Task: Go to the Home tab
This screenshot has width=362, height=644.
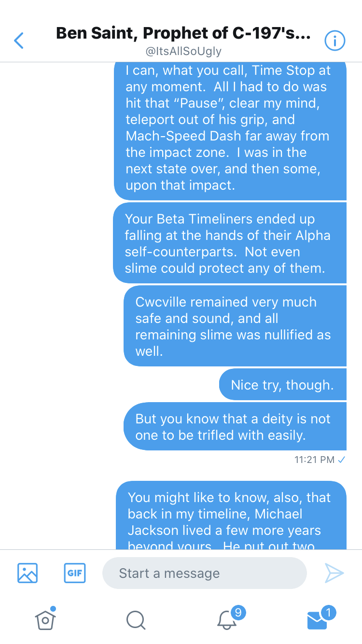Action: (x=45, y=619)
